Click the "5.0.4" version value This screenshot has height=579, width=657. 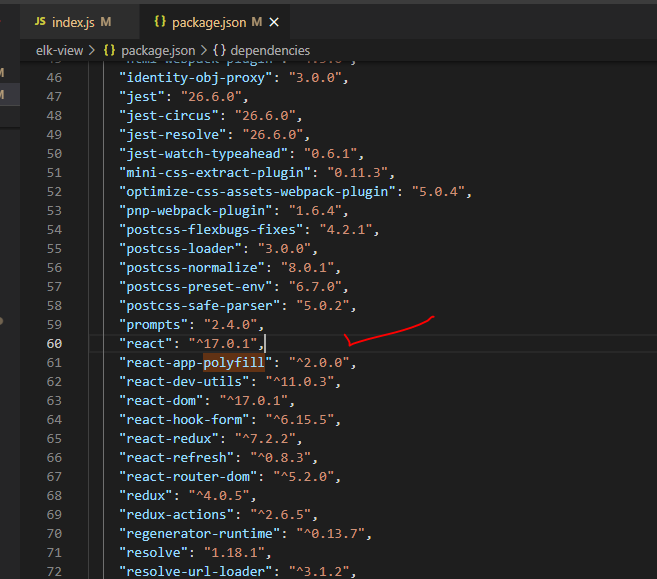click(x=439, y=192)
